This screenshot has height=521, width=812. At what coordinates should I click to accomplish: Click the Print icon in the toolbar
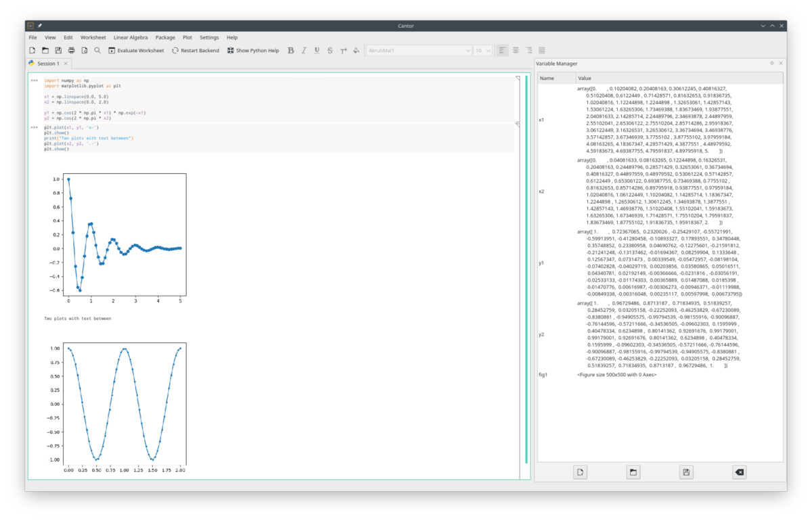click(71, 50)
